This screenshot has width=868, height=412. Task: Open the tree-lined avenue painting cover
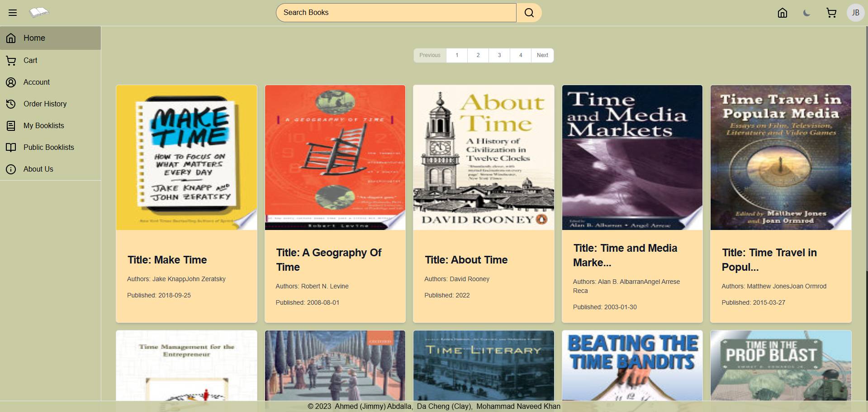[x=335, y=365]
